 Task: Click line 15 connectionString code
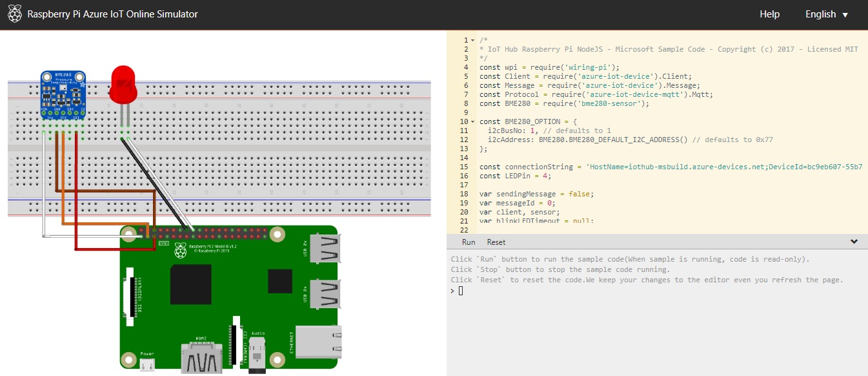671,167
